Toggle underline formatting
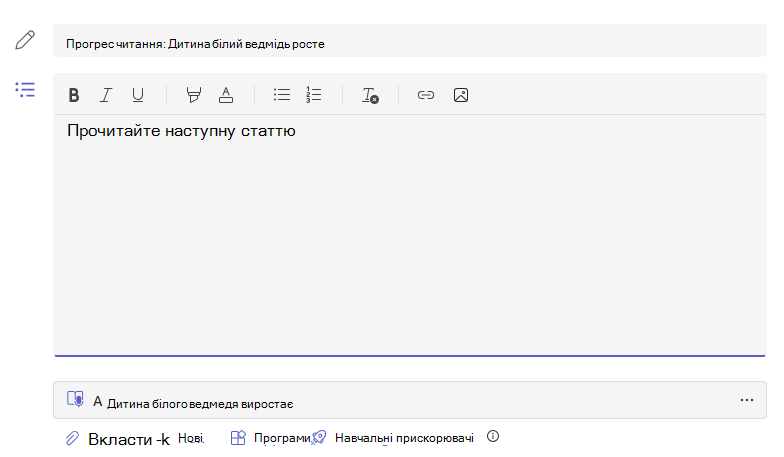Image resolution: width=784 pixels, height=457 pixels. [138, 95]
